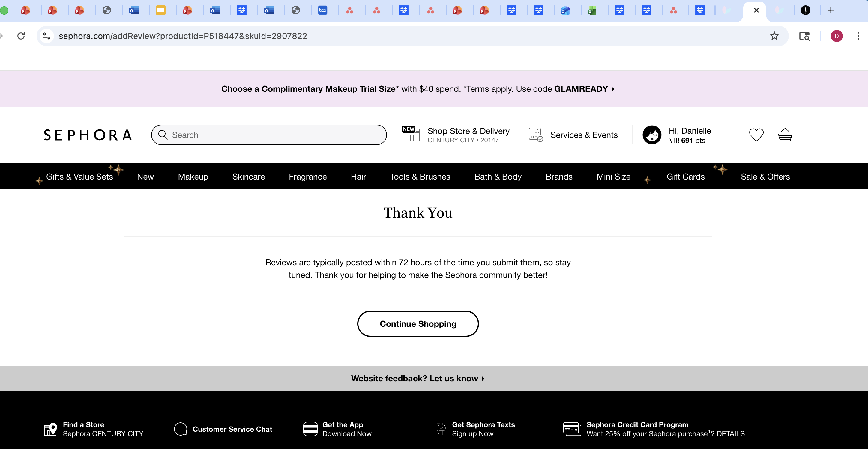View site information icon in address bar
The image size is (868, 449).
point(47,36)
